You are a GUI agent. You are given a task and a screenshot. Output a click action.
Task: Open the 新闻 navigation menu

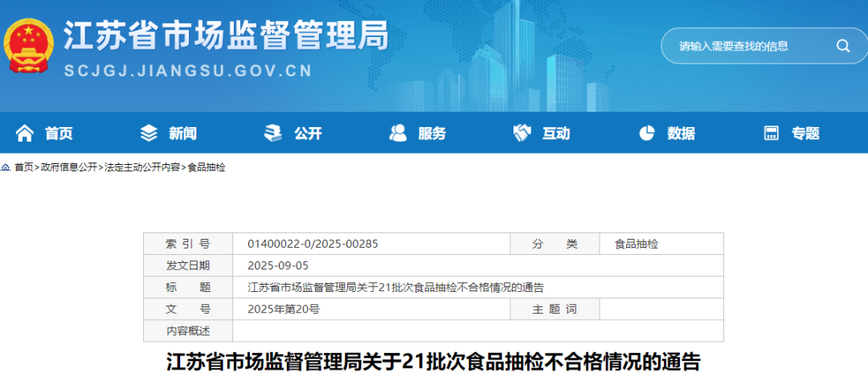click(182, 133)
